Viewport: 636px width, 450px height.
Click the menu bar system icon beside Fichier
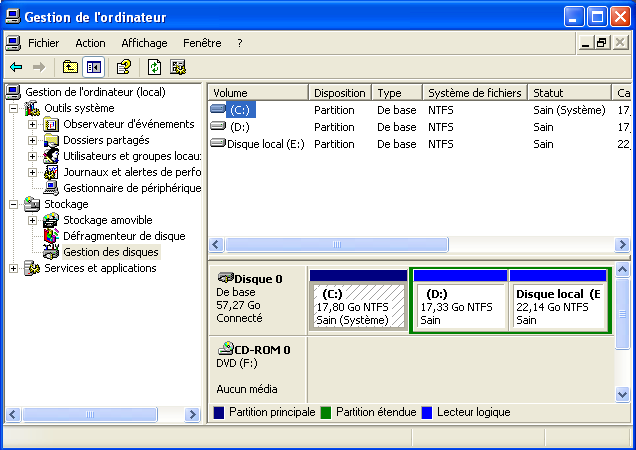[13, 43]
